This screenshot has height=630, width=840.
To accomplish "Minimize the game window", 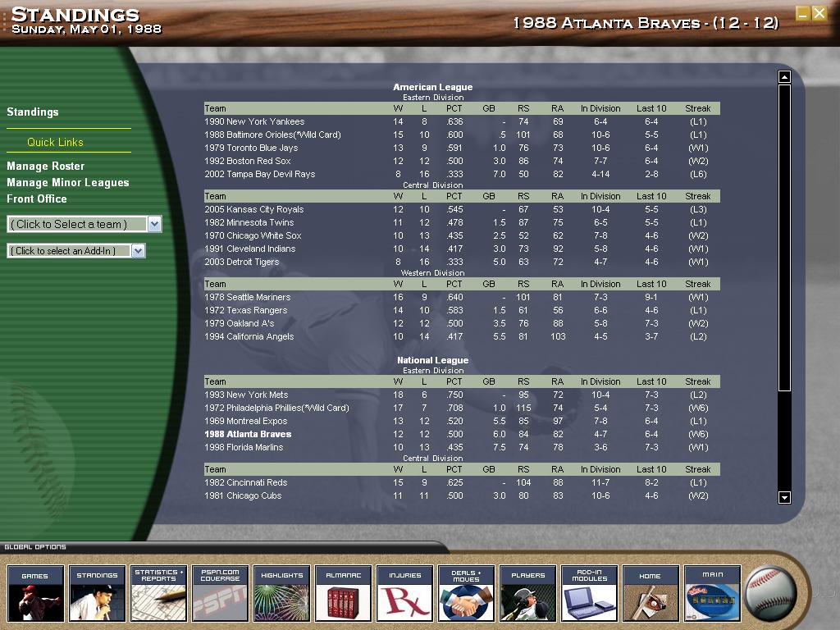I will 802,13.
